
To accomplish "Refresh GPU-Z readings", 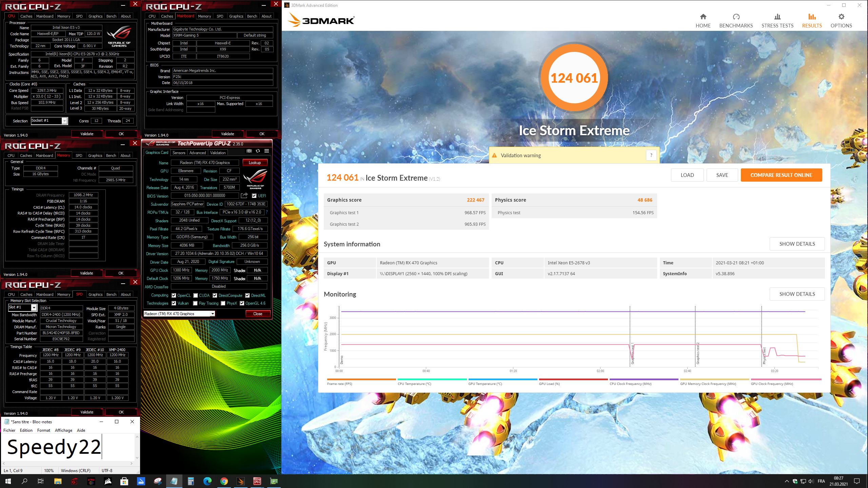I will tap(258, 151).
